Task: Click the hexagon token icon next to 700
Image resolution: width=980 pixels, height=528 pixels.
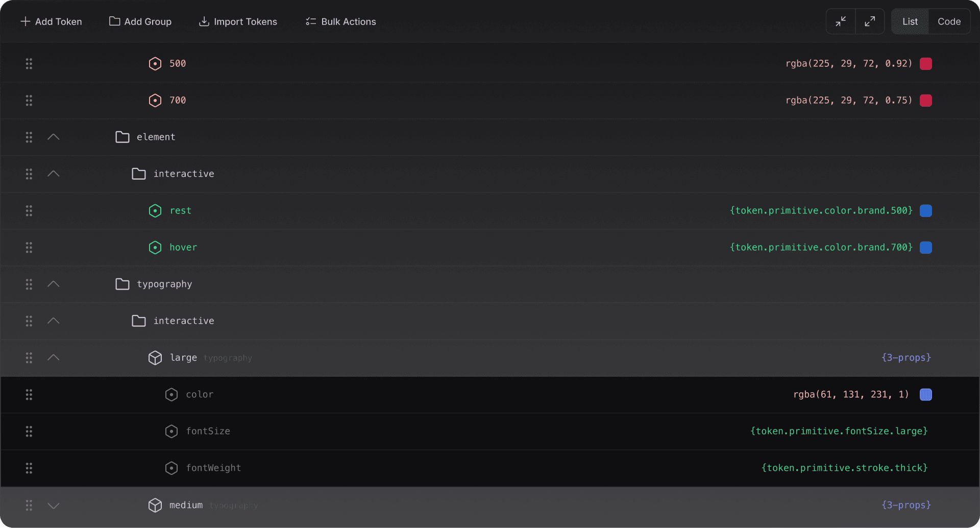Action: click(x=155, y=101)
